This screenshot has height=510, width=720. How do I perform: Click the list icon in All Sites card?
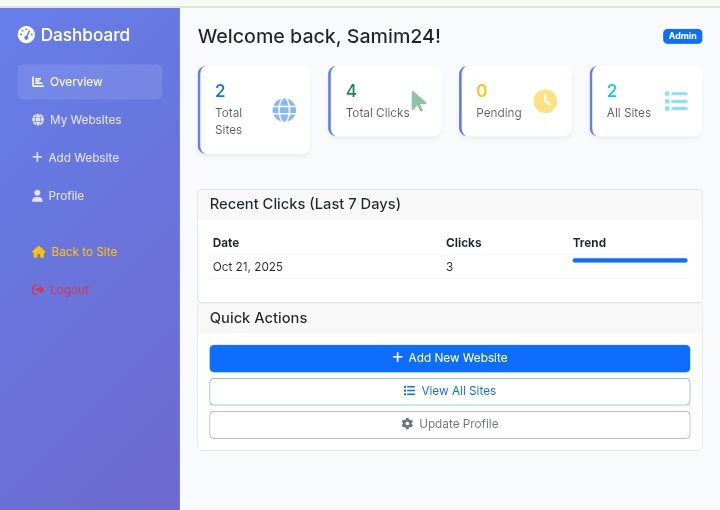click(676, 101)
